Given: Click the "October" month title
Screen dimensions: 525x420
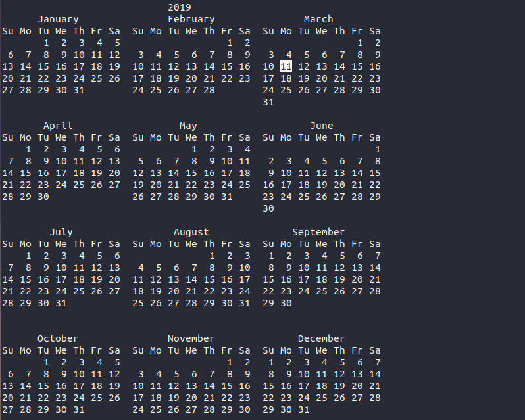Looking at the screenshot, I should 58,338.
